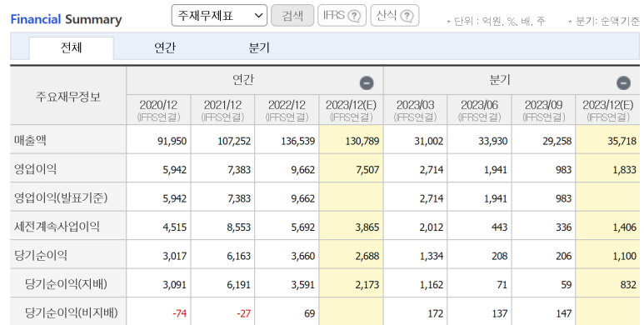Select pre-tax profit value 5,692

click(303, 227)
